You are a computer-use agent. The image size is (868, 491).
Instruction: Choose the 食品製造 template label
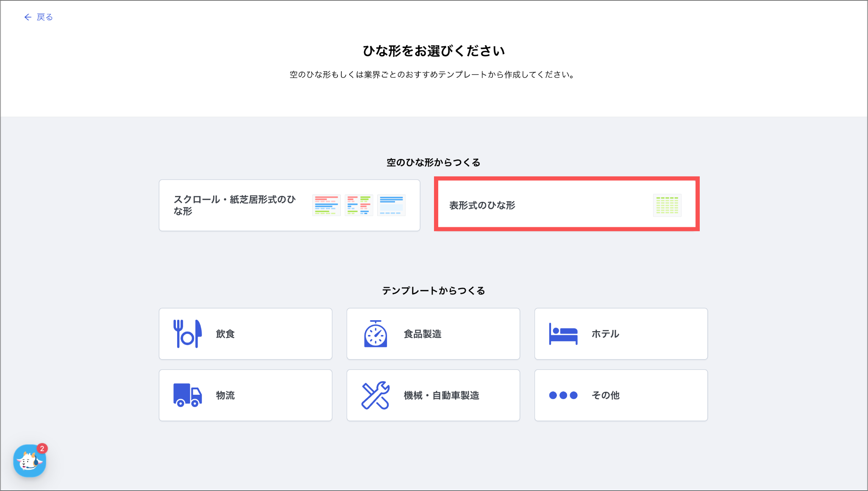click(x=423, y=334)
